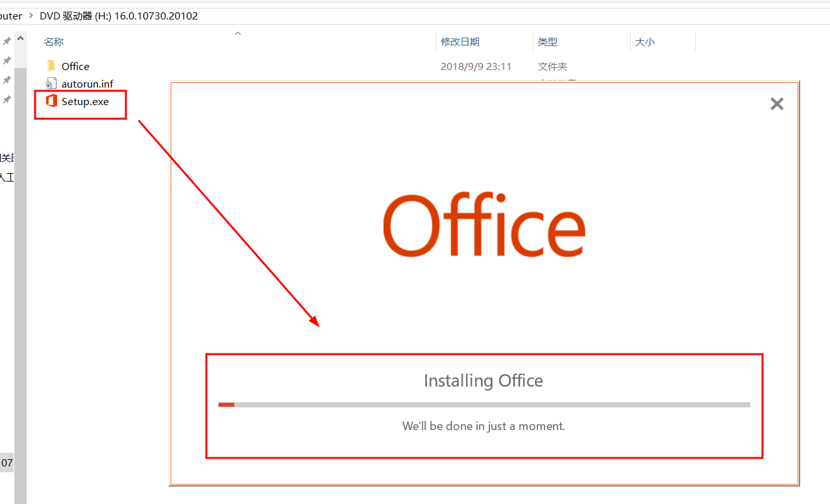Expand the breadcrumb chevron before DVD 驱动器
The height and width of the screenshot is (504, 830).
[31, 16]
